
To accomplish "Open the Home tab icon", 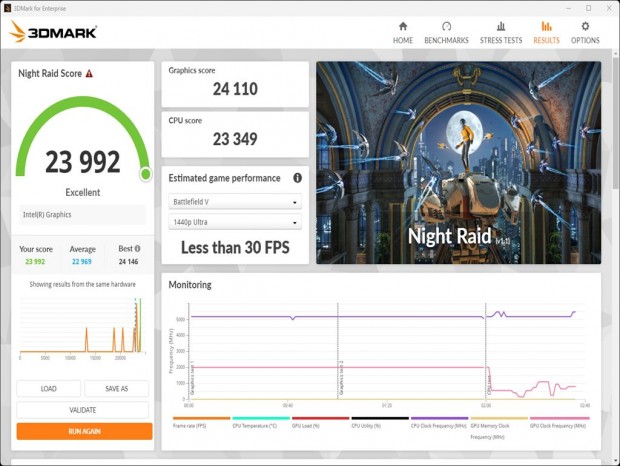I will pos(403,26).
